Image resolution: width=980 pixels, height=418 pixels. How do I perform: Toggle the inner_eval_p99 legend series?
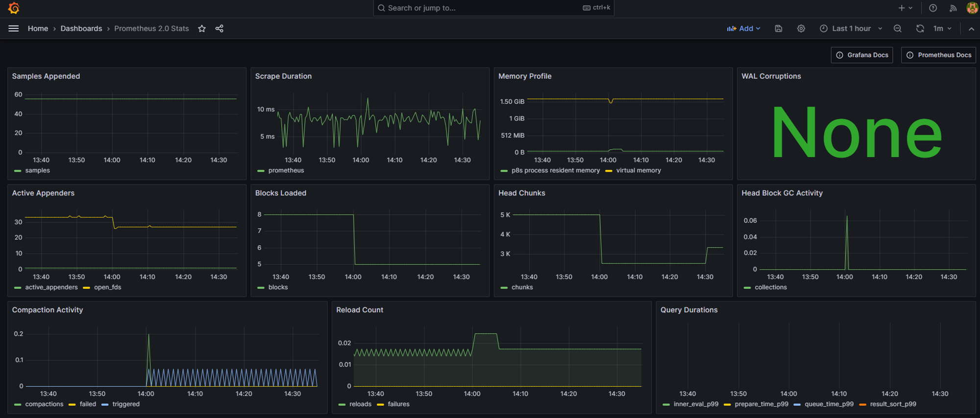pos(696,404)
